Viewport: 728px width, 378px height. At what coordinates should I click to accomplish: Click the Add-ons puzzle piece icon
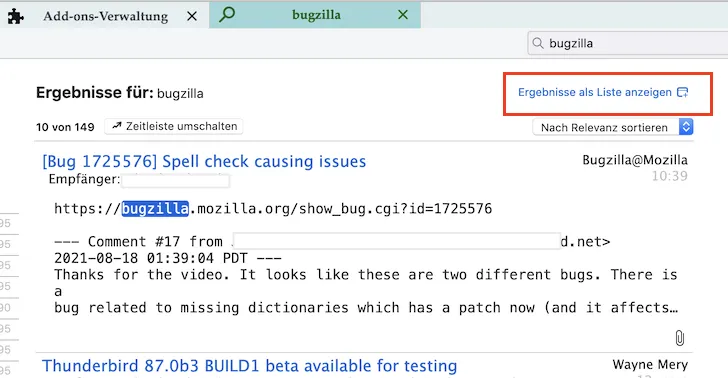[16, 16]
